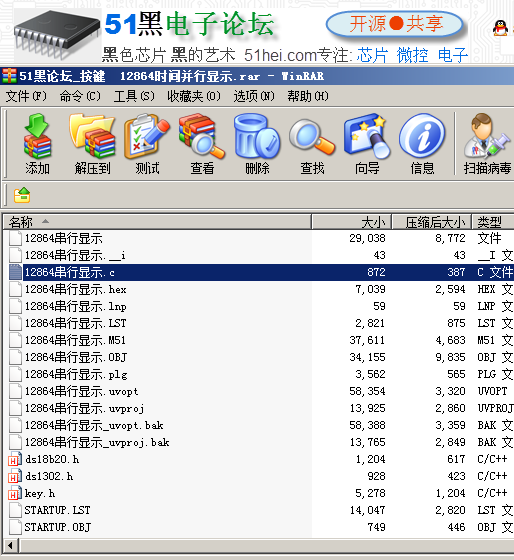Screen dimensions: 514x560
Task: Click the size value 37,611
Action: pos(368,340)
